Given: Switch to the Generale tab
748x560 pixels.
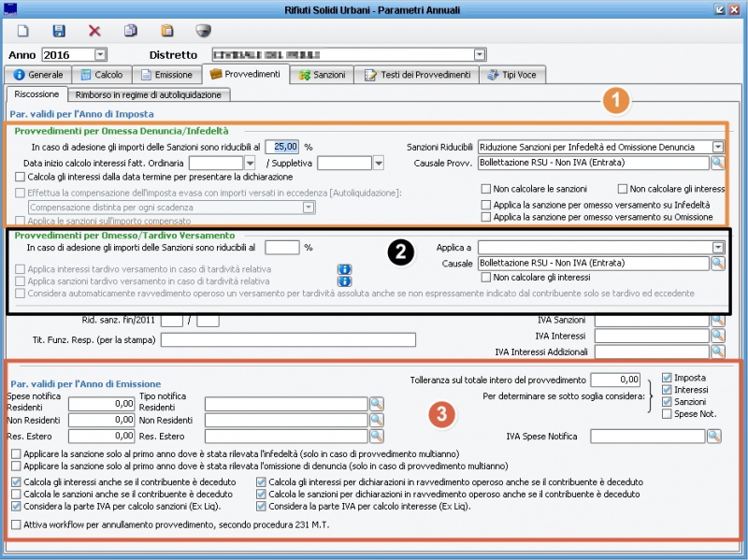Looking at the screenshot, I should point(38,75).
